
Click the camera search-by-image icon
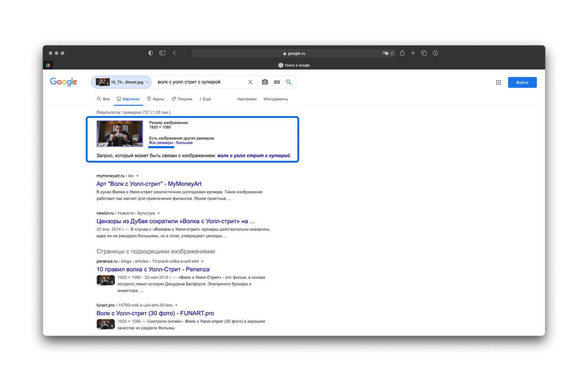coord(265,82)
